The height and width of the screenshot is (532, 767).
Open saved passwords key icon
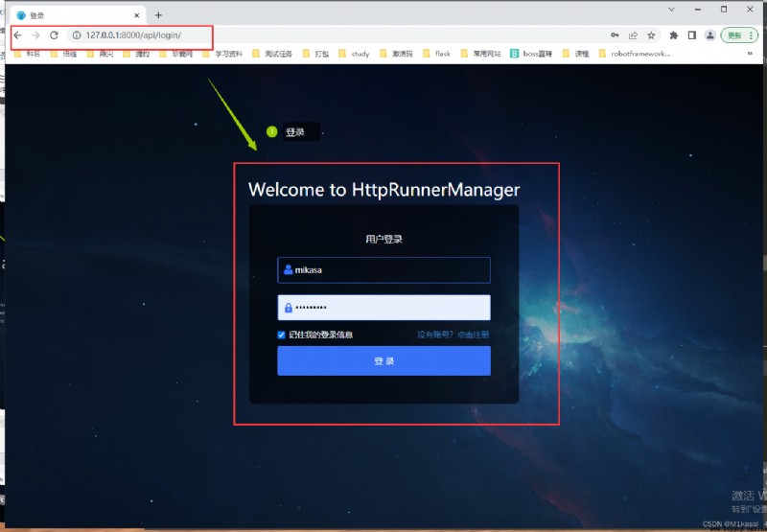tap(615, 35)
